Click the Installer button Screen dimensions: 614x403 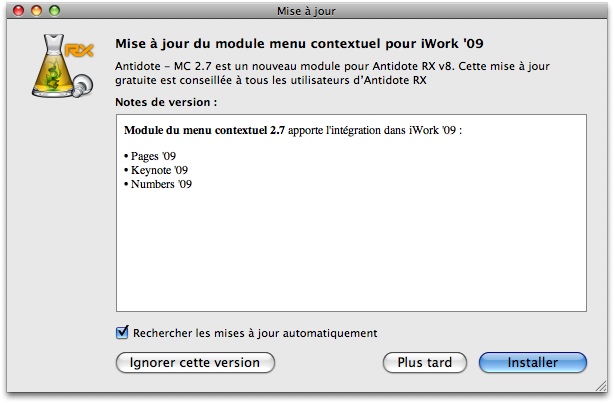pos(533,362)
